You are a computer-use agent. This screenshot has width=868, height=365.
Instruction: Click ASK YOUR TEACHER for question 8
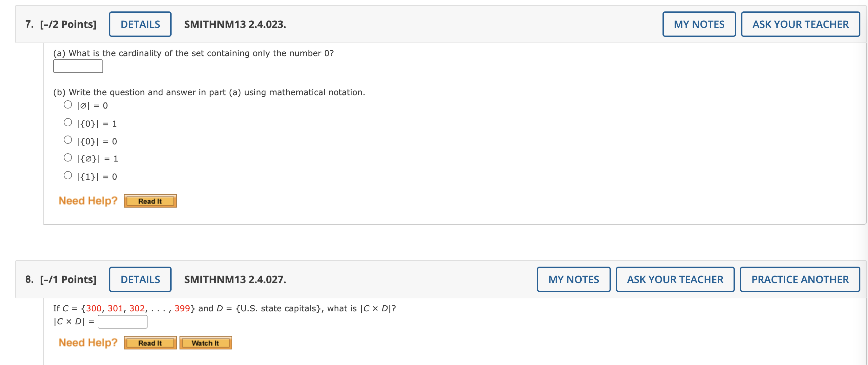click(x=675, y=279)
